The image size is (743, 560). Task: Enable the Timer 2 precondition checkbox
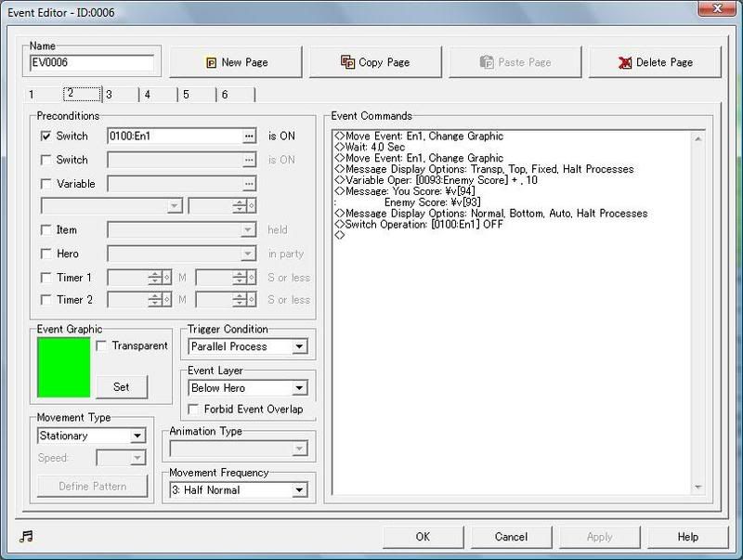click(x=46, y=300)
